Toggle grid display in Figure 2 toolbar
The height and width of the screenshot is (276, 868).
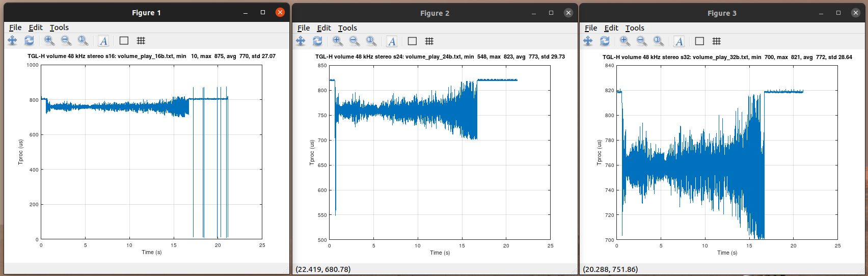tap(429, 41)
